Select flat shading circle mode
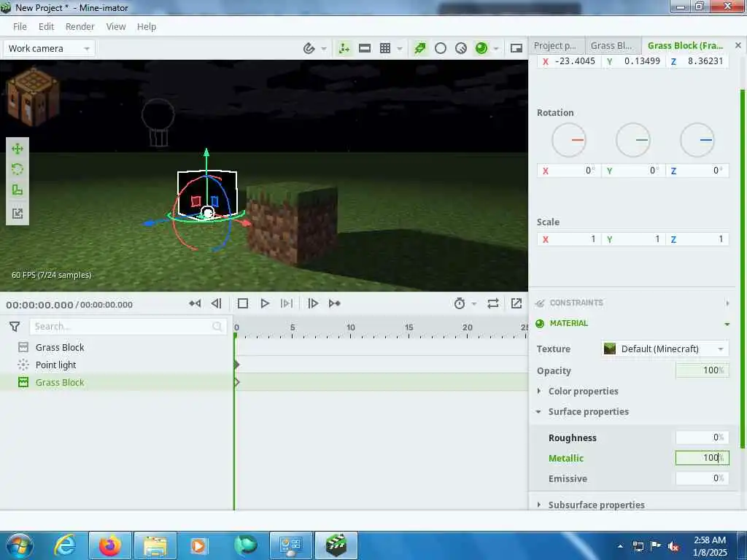747x560 pixels. tap(441, 48)
